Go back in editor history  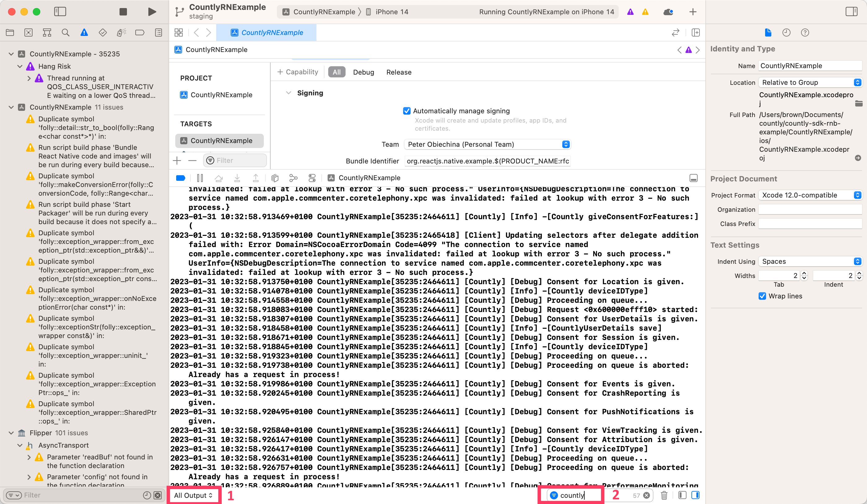[196, 33]
